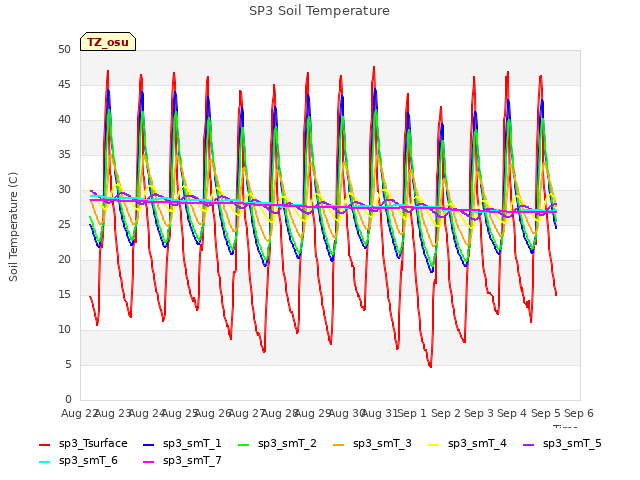Click the Soil Temperature (C) axis label
The height and width of the screenshot is (480, 640).
(13, 227)
